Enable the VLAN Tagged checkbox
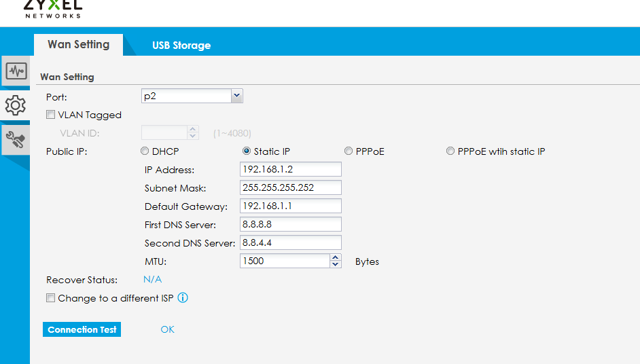 point(50,115)
